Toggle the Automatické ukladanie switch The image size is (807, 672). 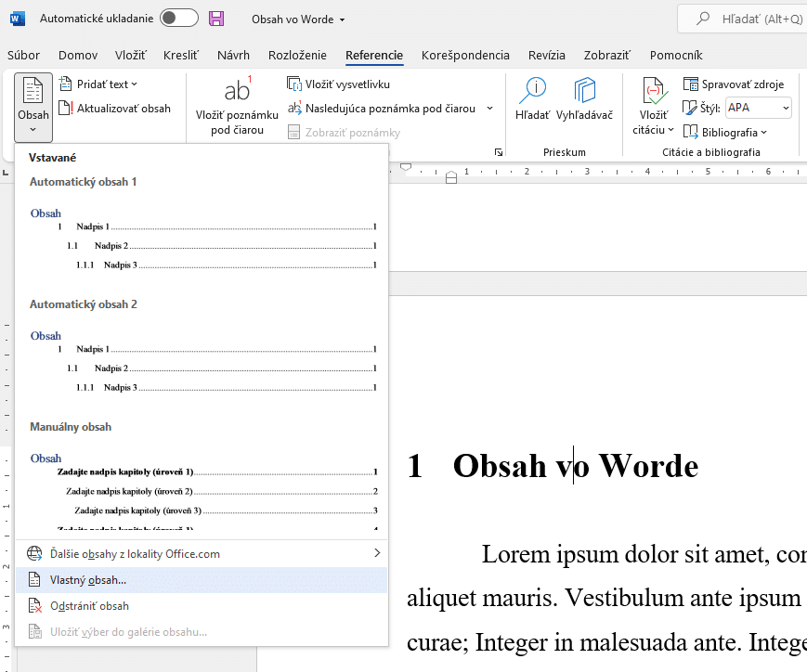[178, 19]
